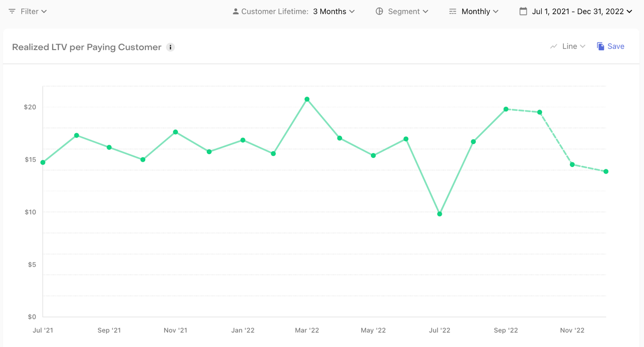This screenshot has width=644, height=347.
Task: Click the Jul '22 x-axis label
Action: pyautogui.click(x=440, y=330)
